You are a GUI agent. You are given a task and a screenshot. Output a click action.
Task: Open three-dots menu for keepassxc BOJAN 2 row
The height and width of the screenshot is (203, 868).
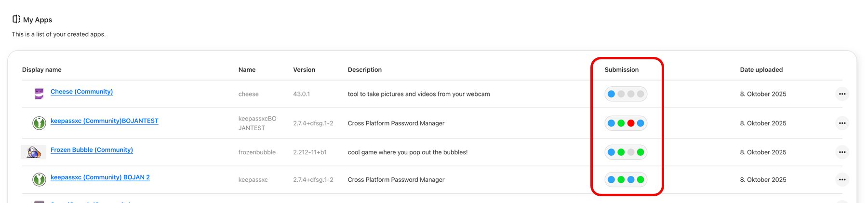(x=842, y=179)
